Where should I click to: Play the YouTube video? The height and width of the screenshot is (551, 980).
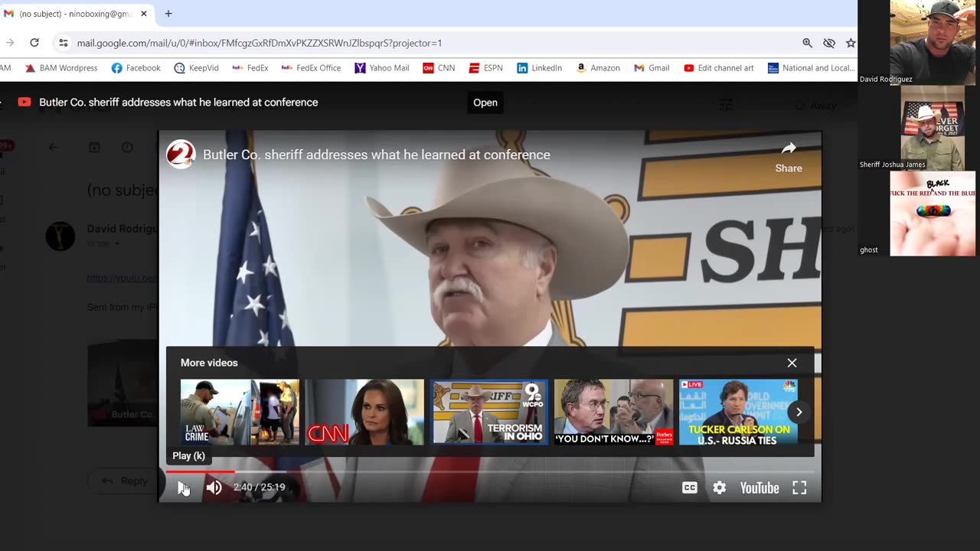[183, 487]
